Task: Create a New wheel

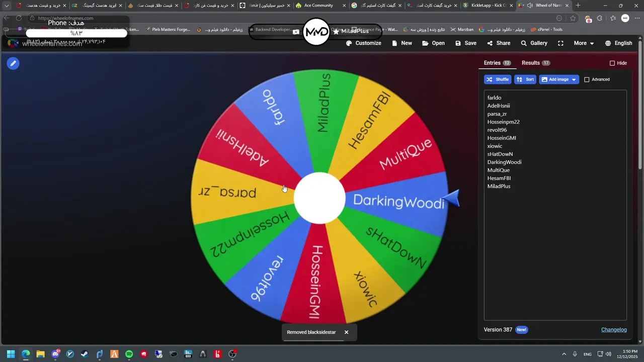Action: [402, 43]
